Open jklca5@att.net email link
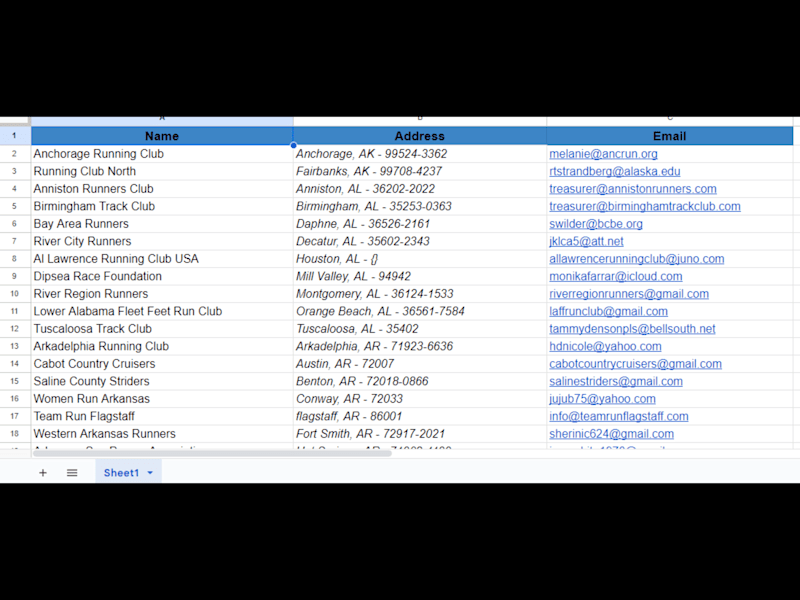800x600 pixels. [x=586, y=241]
